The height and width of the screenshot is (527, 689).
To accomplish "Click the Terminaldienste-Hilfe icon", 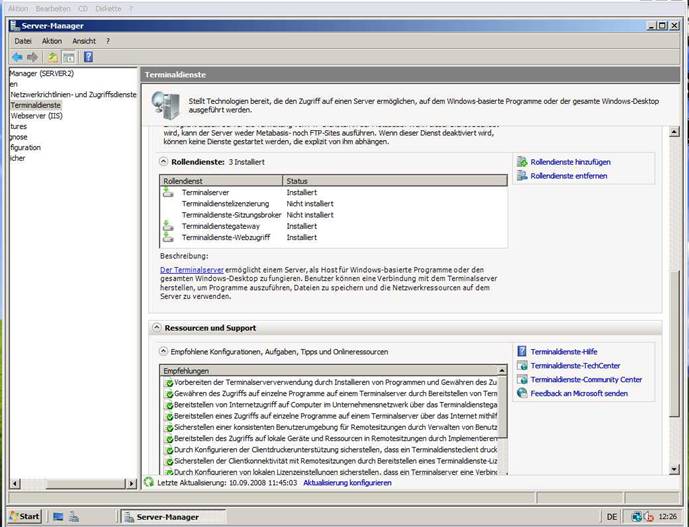I will tap(522, 351).
